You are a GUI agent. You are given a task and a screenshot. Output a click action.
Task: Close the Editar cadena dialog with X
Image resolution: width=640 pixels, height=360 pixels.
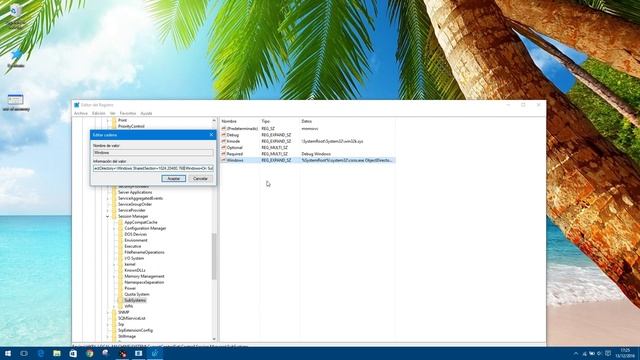pyautogui.click(x=211, y=135)
